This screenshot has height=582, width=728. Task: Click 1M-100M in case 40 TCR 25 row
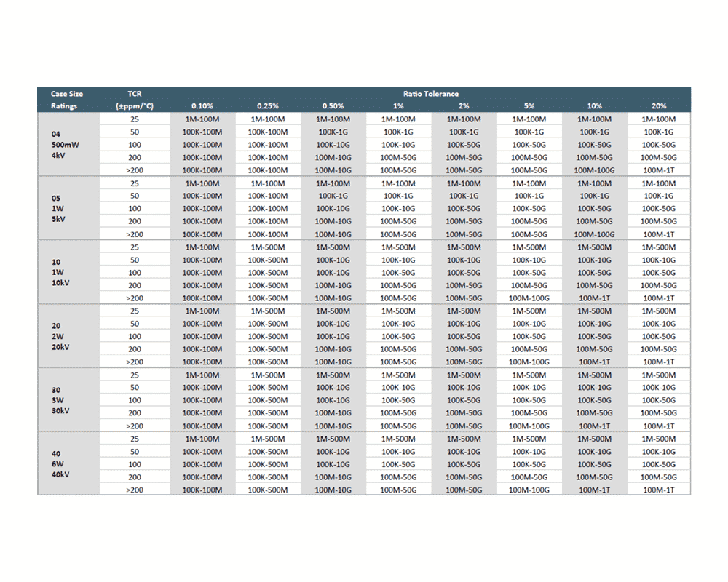202,439
